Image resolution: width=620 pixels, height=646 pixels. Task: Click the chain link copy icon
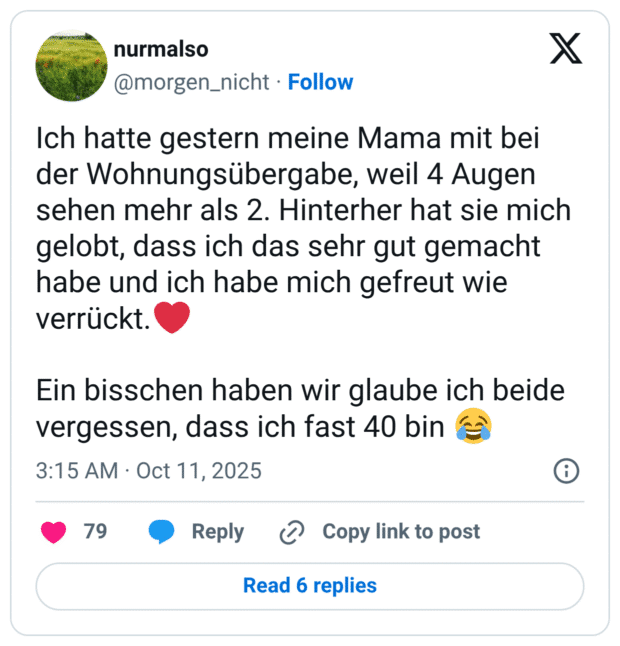pos(292,532)
